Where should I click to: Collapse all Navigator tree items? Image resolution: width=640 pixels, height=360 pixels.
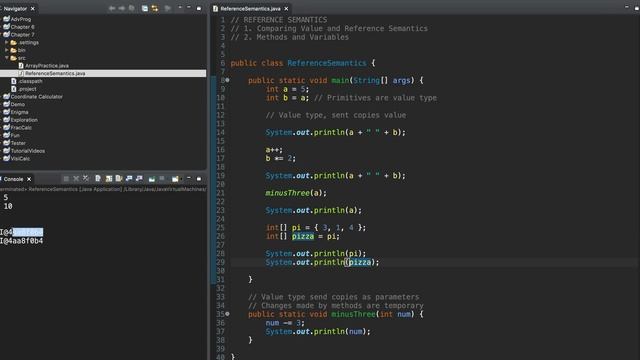click(x=144, y=9)
